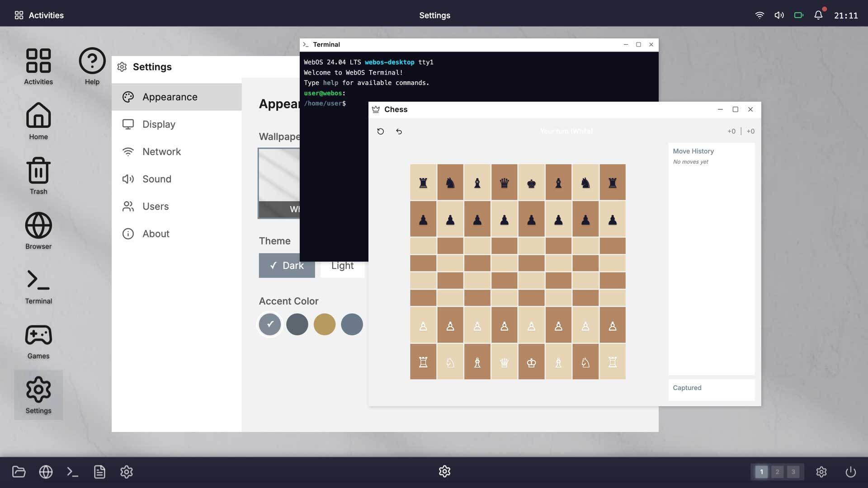Minimize the Chess window
868x488 pixels.
(x=720, y=109)
